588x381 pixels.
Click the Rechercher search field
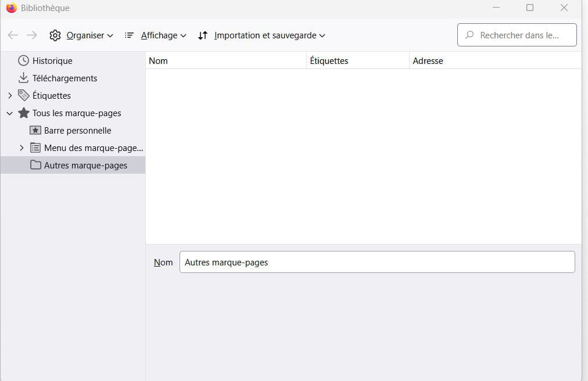519,35
